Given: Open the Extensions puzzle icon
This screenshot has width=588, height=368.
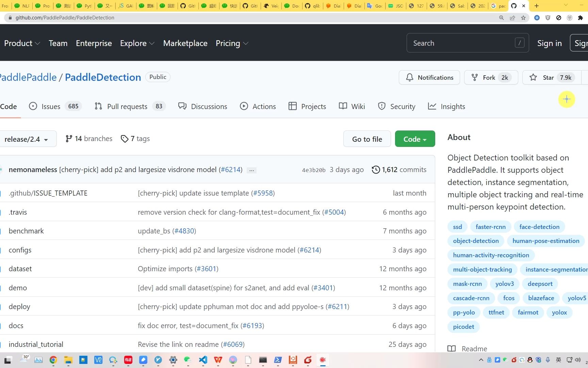Looking at the screenshot, I should tap(581, 18).
